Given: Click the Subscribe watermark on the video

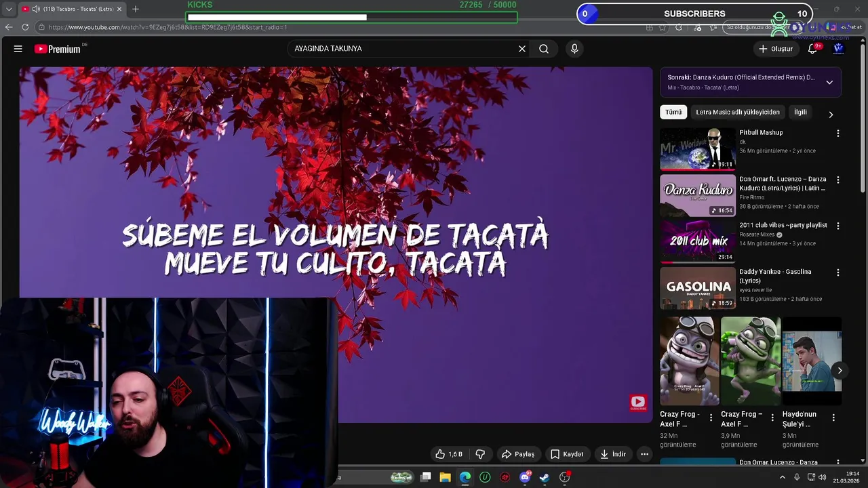Looking at the screenshot, I should pos(638,403).
